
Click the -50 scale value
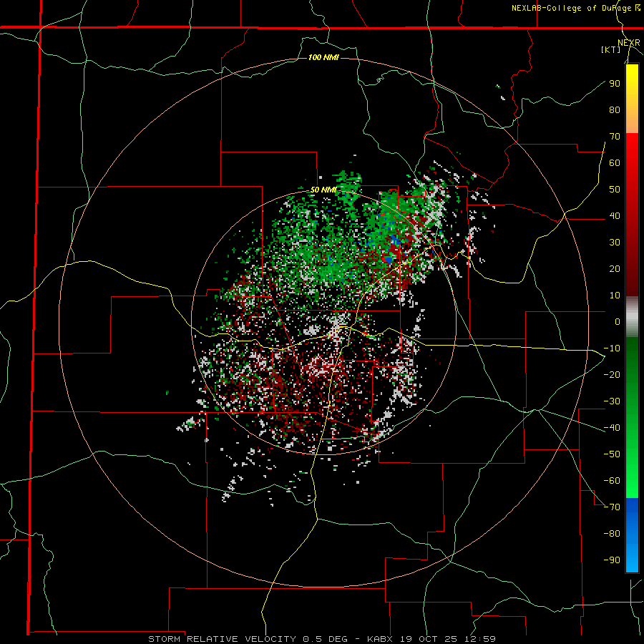point(612,454)
